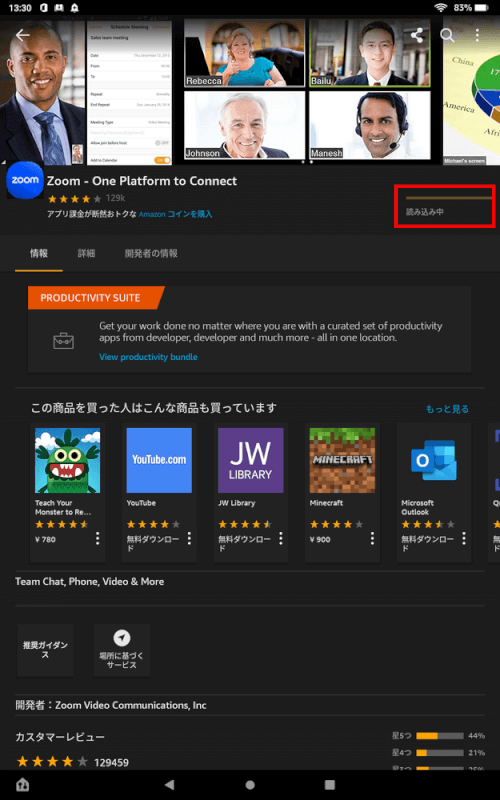Tap the Wi-Fi status icon
The height and width of the screenshot is (800, 500).
pos(441,8)
